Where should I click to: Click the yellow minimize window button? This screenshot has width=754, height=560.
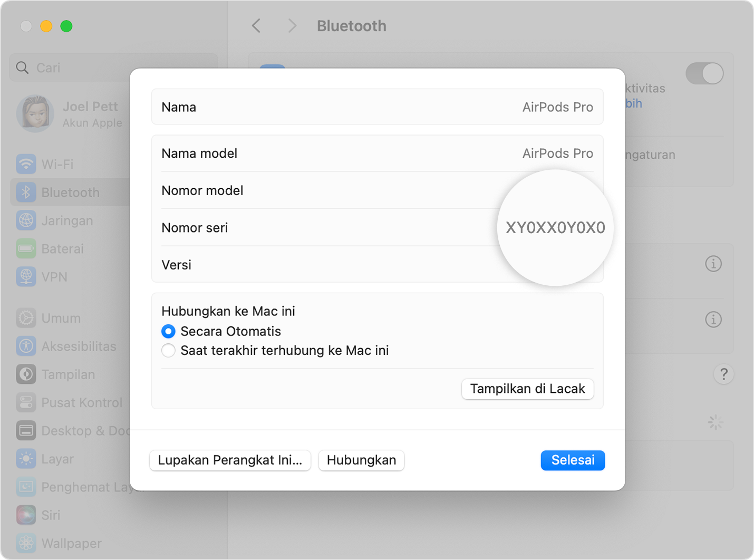coord(46,26)
